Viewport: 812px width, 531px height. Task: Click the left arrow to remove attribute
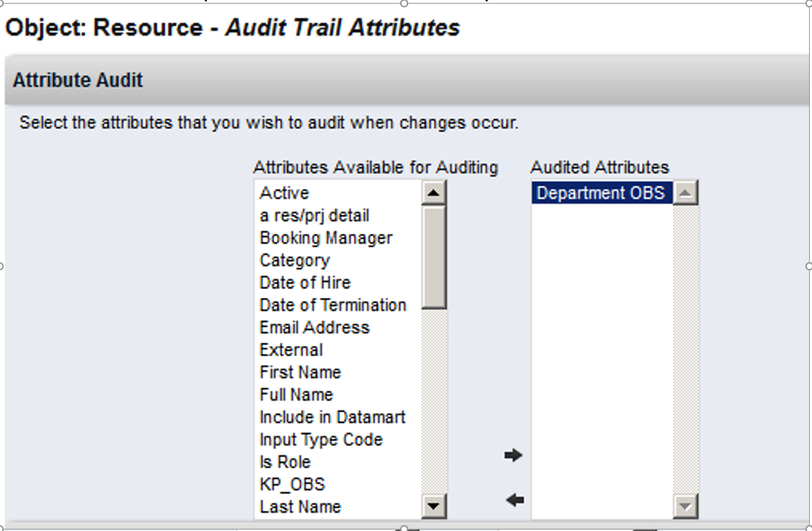click(x=512, y=499)
